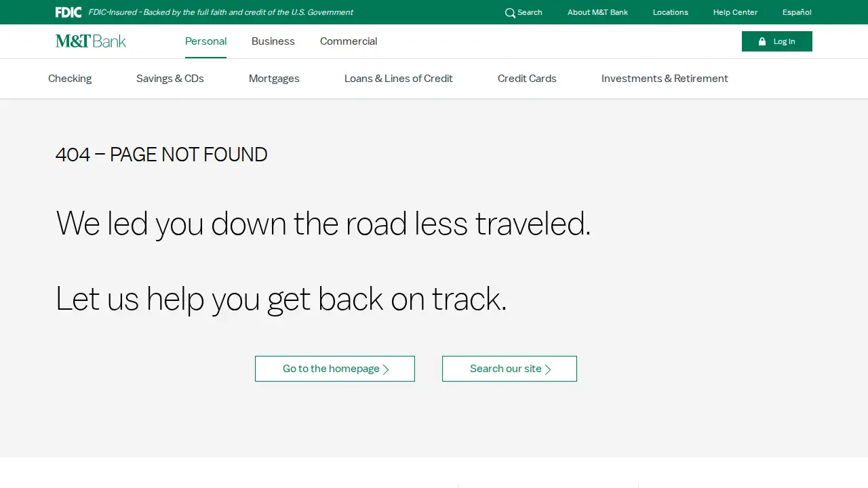
Task: Click the magnifying glass Search icon
Action: [510, 13]
